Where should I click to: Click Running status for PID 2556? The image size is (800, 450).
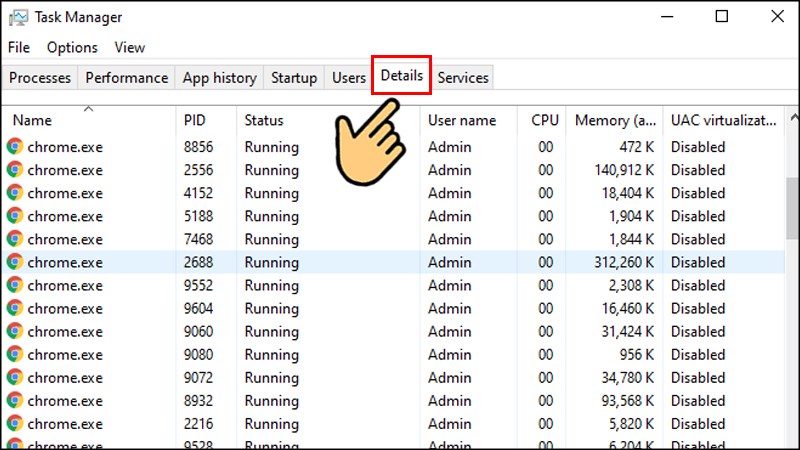pyautogui.click(x=271, y=170)
